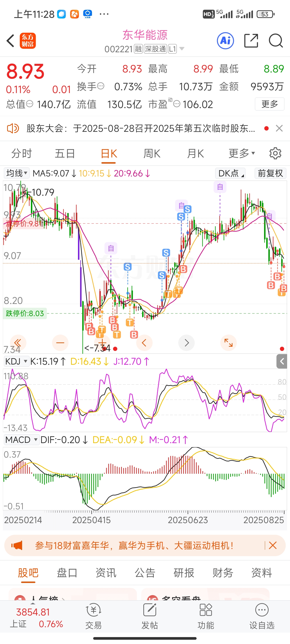Image resolution: width=290 pixels, height=644 pixels.
Task: Tap the speaker announcement icon
Action: pyautogui.click(x=13, y=128)
